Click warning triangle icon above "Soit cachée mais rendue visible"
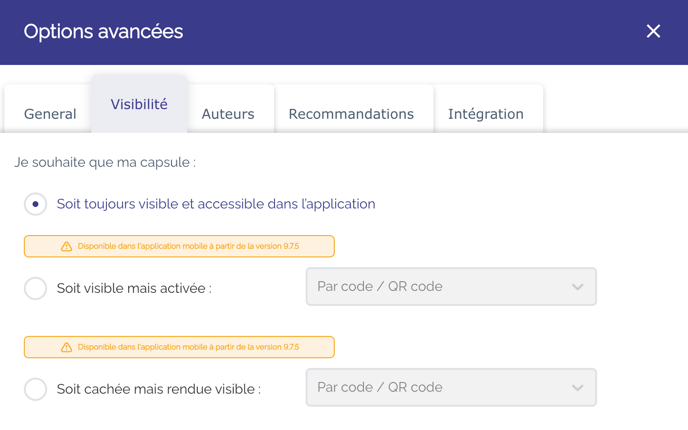This screenshot has width=688, height=430. [66, 347]
